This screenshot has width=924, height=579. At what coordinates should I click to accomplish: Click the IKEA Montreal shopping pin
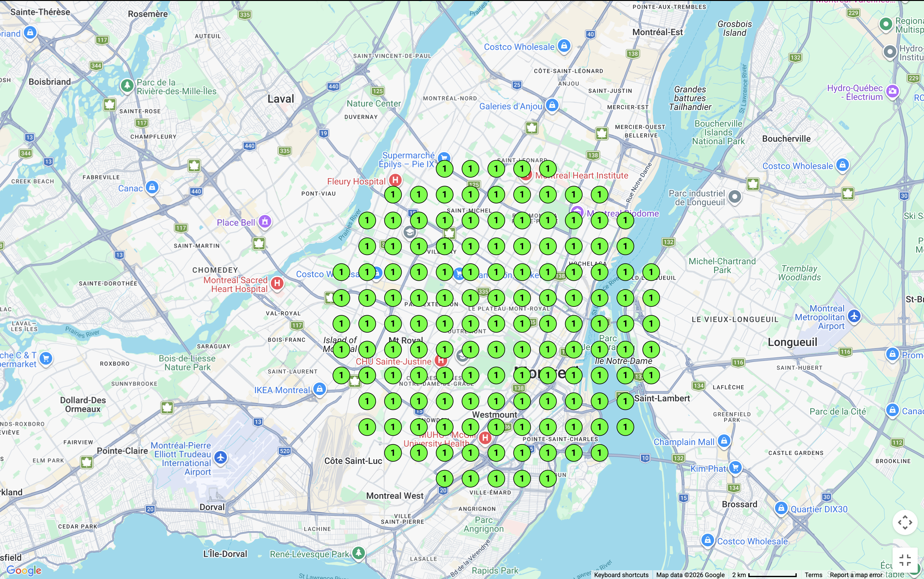pyautogui.click(x=320, y=389)
